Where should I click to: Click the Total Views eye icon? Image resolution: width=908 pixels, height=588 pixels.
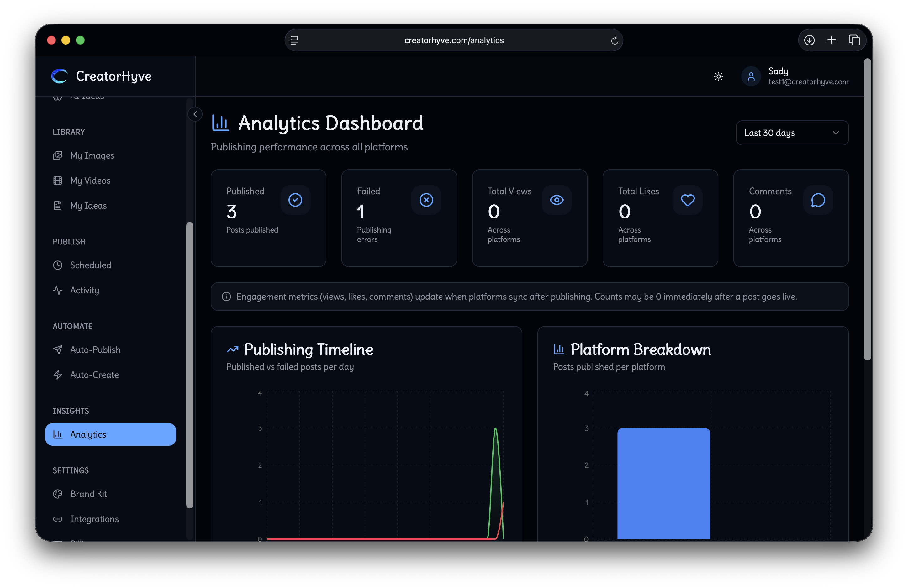point(557,200)
